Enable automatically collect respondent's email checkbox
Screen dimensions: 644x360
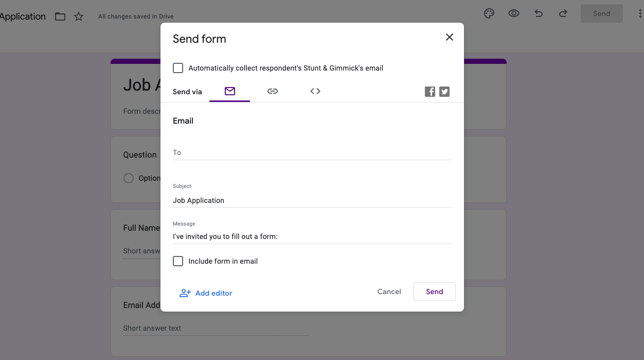point(178,68)
